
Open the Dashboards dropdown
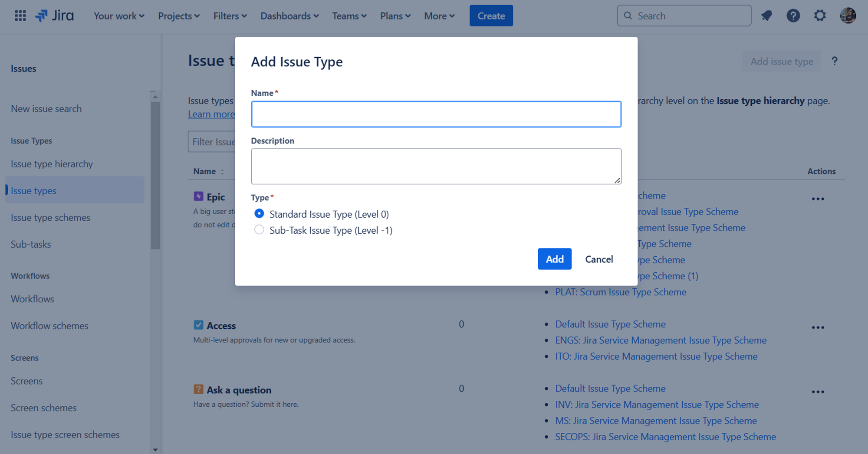pyautogui.click(x=289, y=16)
